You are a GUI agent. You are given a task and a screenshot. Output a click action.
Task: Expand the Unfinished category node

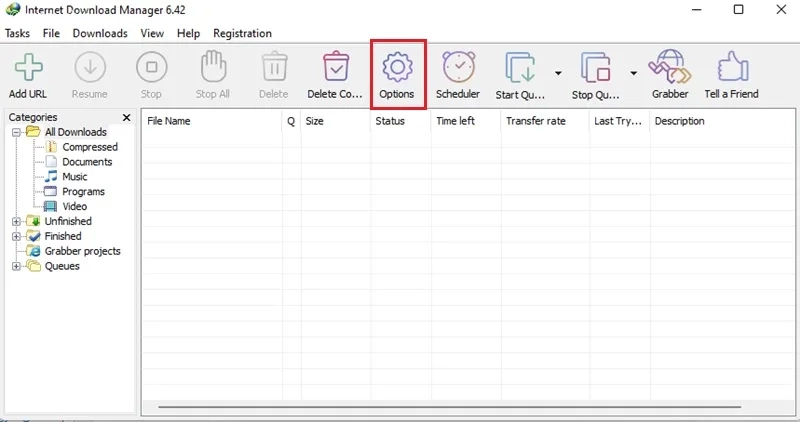(x=16, y=221)
